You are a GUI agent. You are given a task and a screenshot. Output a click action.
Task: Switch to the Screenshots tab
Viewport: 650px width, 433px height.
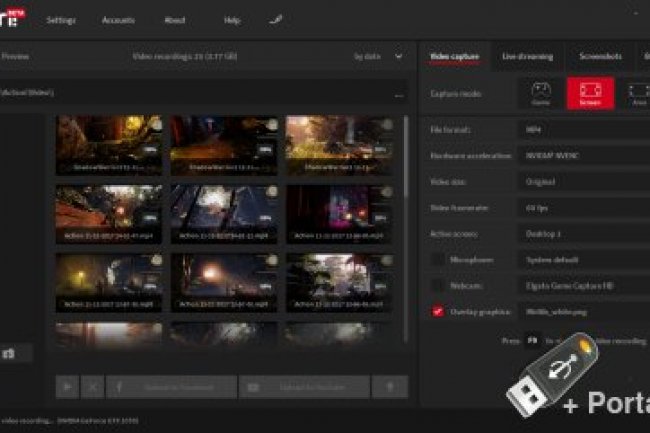pos(600,57)
